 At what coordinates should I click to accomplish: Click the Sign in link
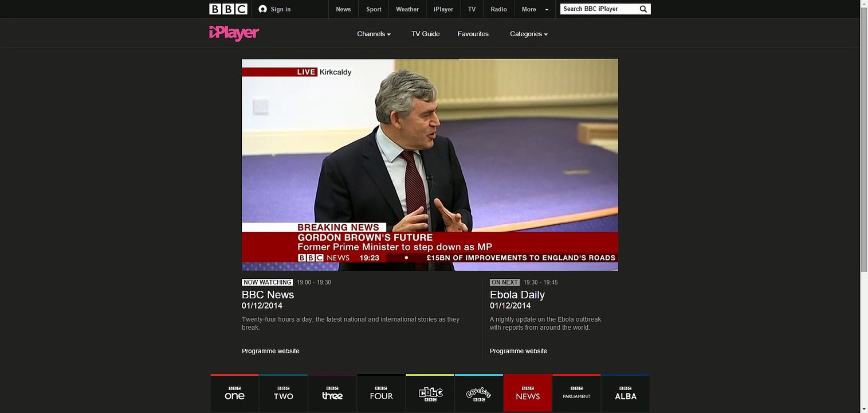pyautogui.click(x=281, y=9)
